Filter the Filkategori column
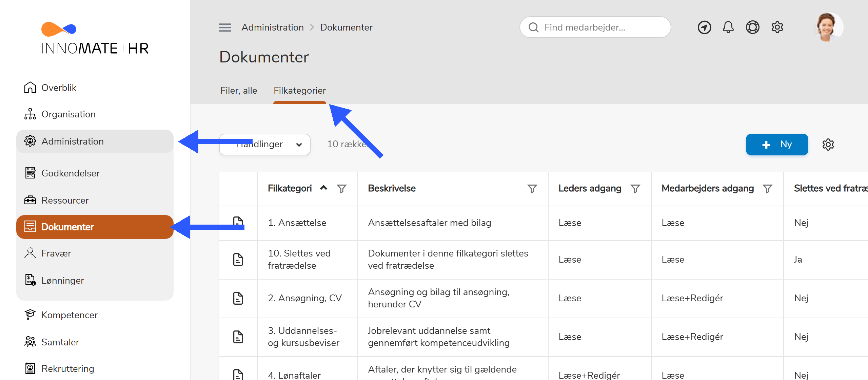868x380 pixels. click(342, 189)
